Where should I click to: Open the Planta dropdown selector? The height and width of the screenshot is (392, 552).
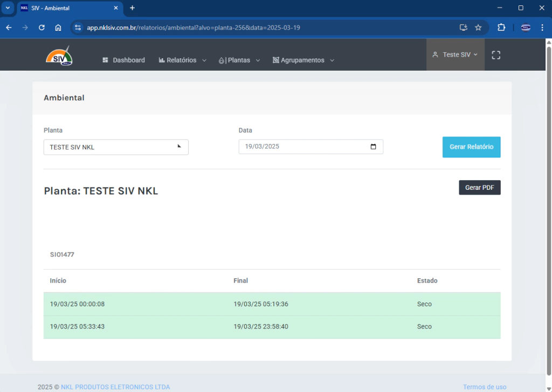pos(116,147)
